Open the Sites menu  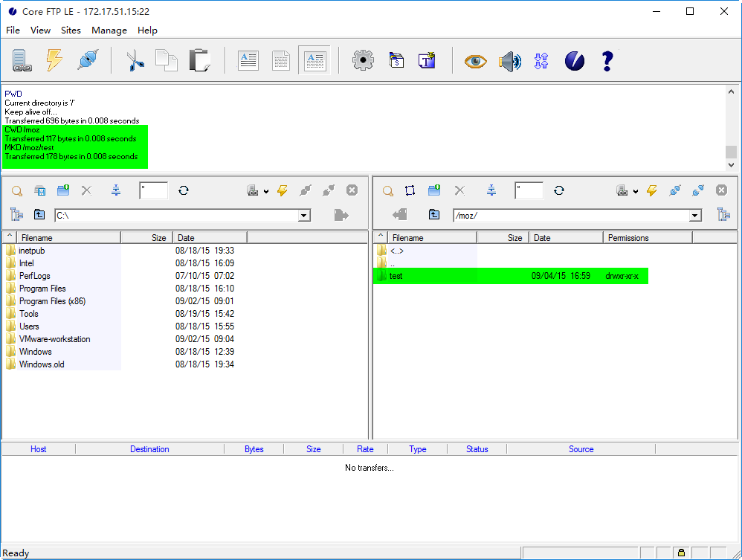pyautogui.click(x=71, y=30)
